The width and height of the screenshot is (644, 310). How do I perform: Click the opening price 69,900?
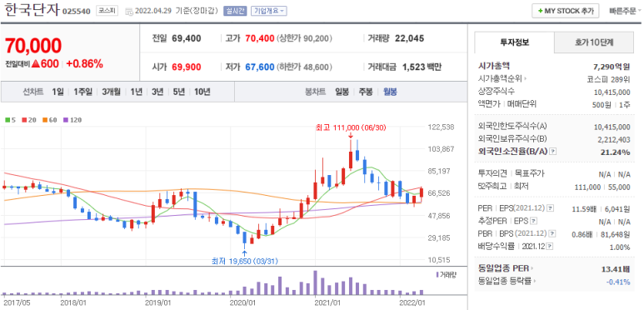[187, 67]
